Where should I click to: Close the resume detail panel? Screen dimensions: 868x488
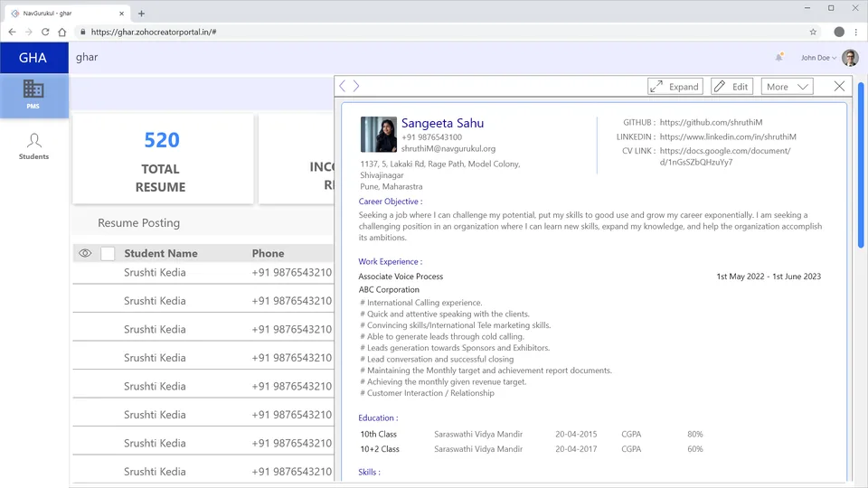click(x=839, y=87)
